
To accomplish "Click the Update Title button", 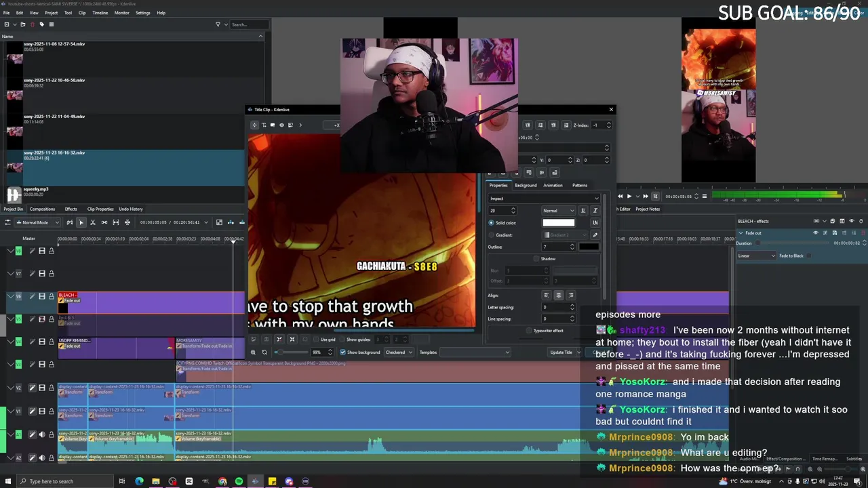I will click(561, 352).
